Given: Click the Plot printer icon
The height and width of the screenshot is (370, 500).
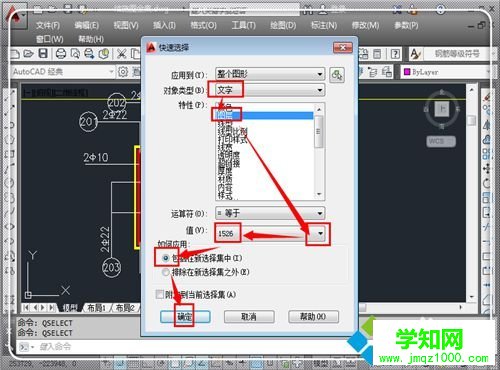Looking at the screenshot, I should coord(61,53).
